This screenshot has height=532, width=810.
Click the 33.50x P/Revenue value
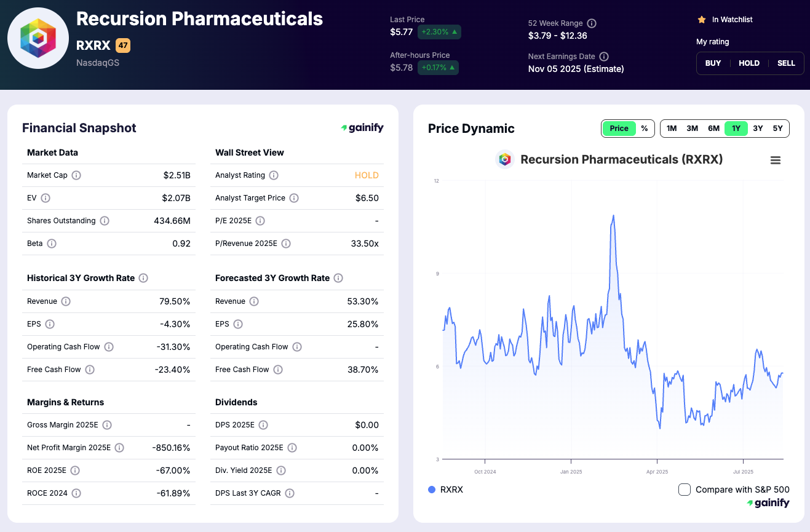pos(365,244)
